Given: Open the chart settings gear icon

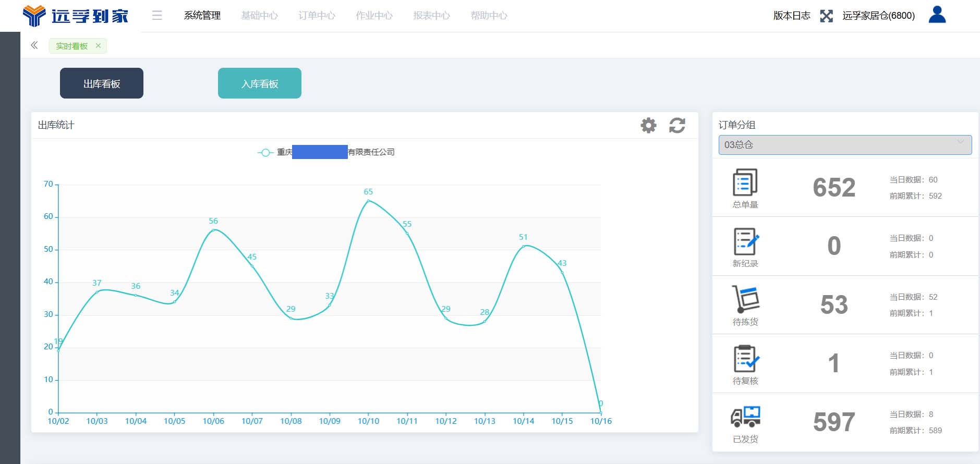Looking at the screenshot, I should pyautogui.click(x=648, y=125).
